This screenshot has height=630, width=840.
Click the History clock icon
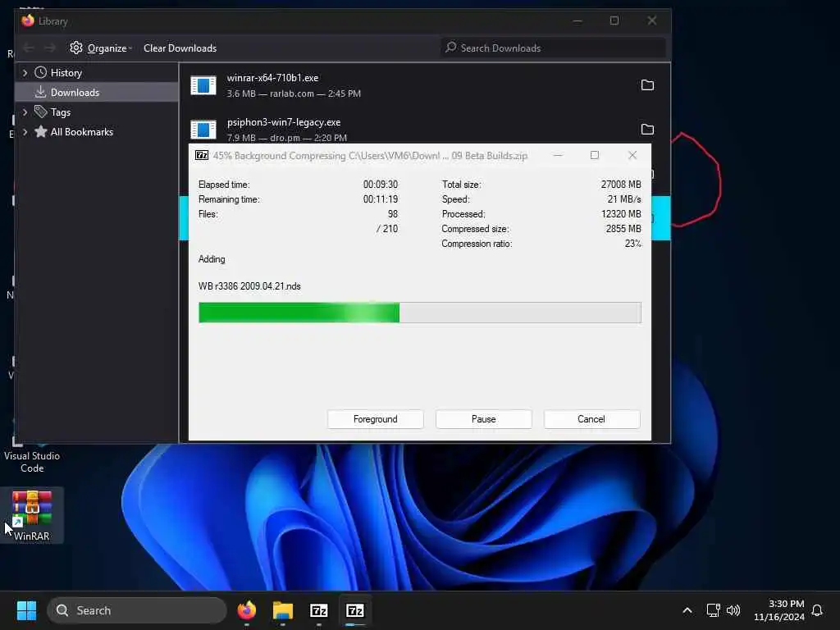(x=41, y=72)
